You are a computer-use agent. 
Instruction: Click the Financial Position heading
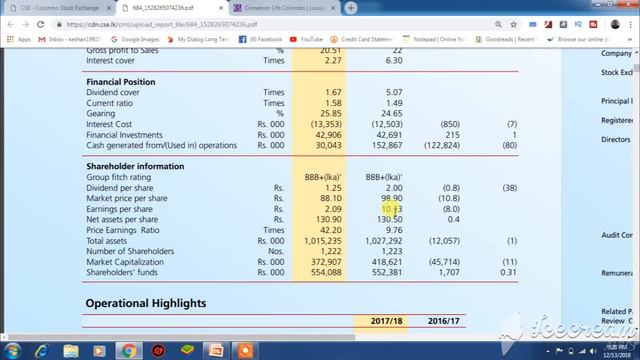[x=121, y=82]
